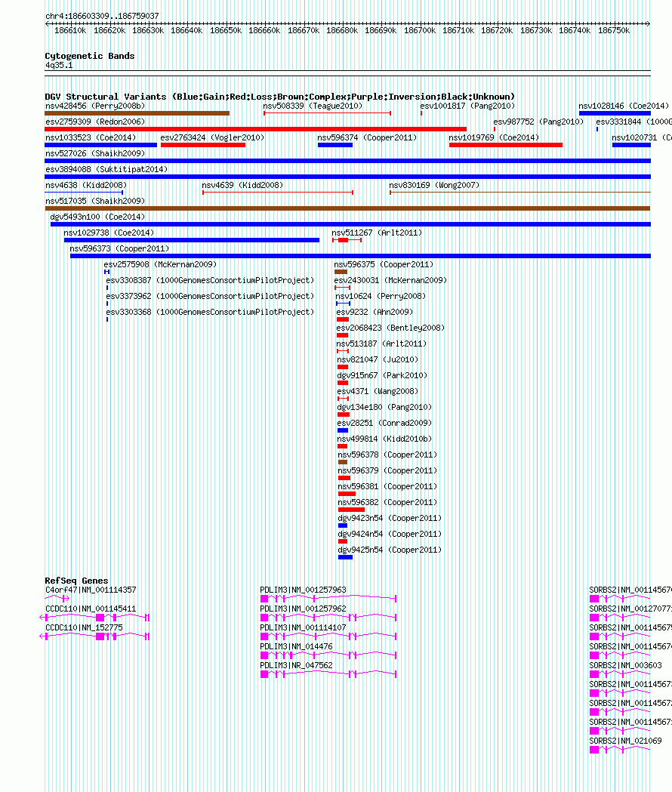Open variant dgv9424n54 (Cooper2011)
The image size is (672, 792).
point(390,534)
